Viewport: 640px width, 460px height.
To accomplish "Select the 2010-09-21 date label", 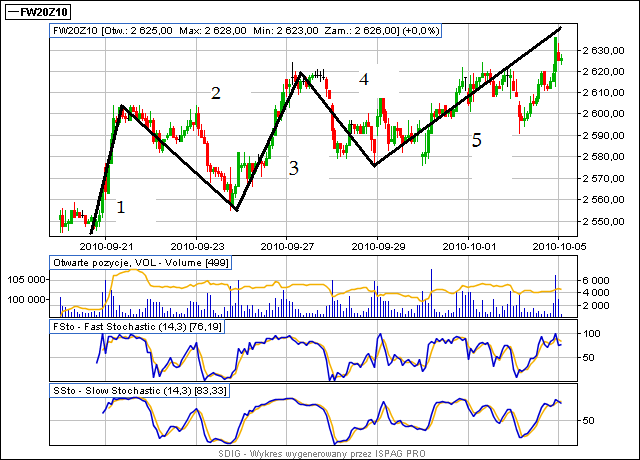I will (x=110, y=244).
